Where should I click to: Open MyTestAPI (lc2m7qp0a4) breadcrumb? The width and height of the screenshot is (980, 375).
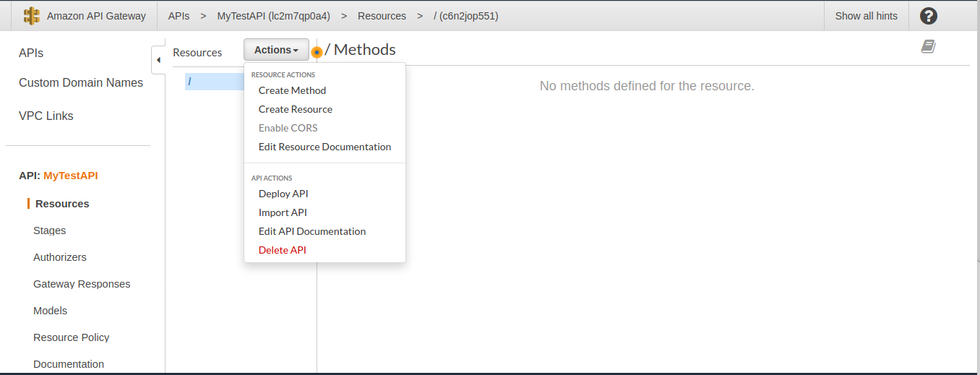click(x=273, y=16)
